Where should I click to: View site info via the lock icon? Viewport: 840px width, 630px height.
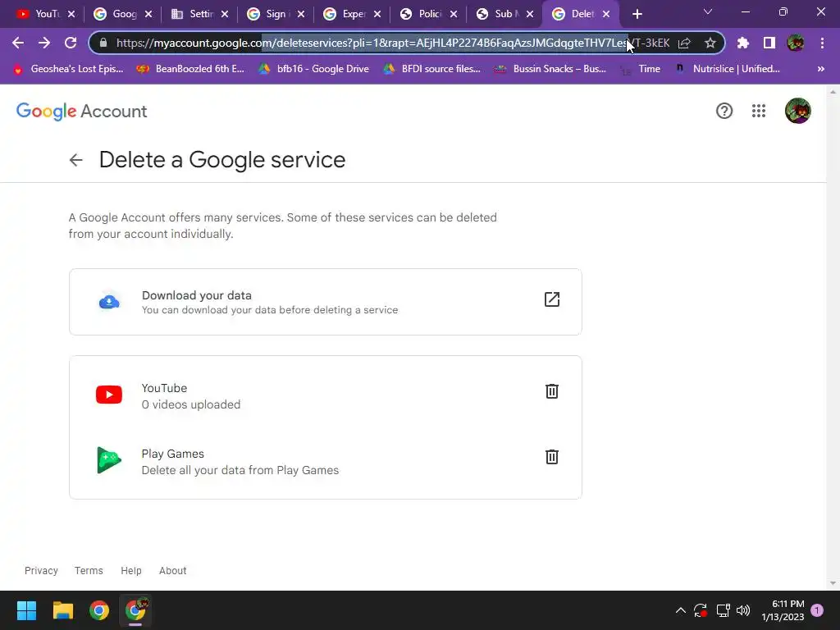103,43
